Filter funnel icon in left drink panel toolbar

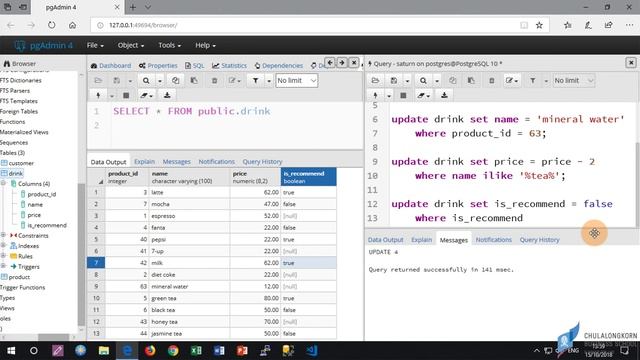255,80
